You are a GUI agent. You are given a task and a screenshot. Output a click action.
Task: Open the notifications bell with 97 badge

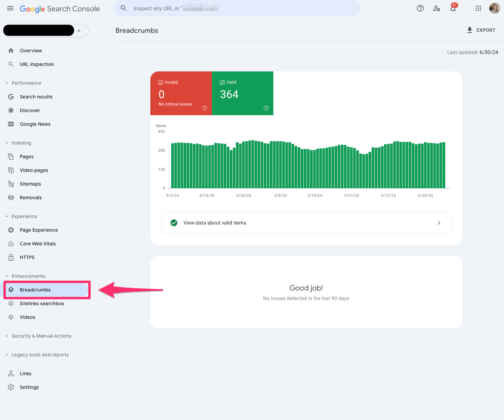[453, 8]
